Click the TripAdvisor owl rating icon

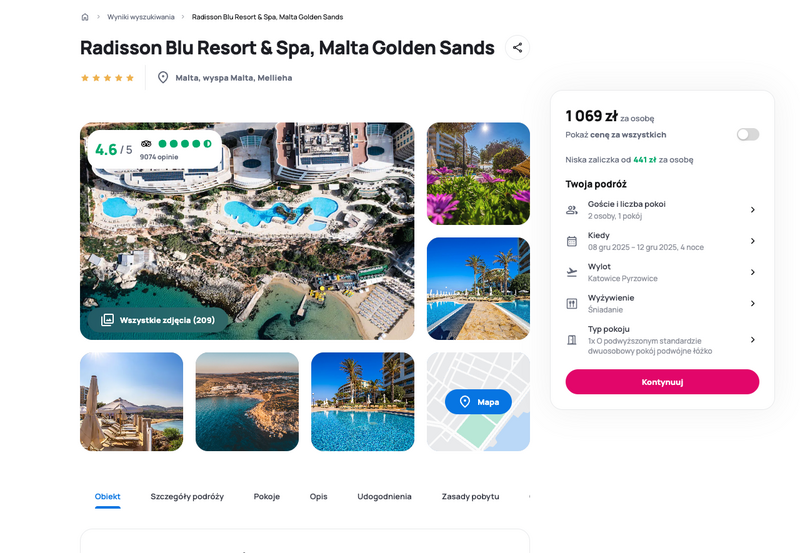(146, 144)
